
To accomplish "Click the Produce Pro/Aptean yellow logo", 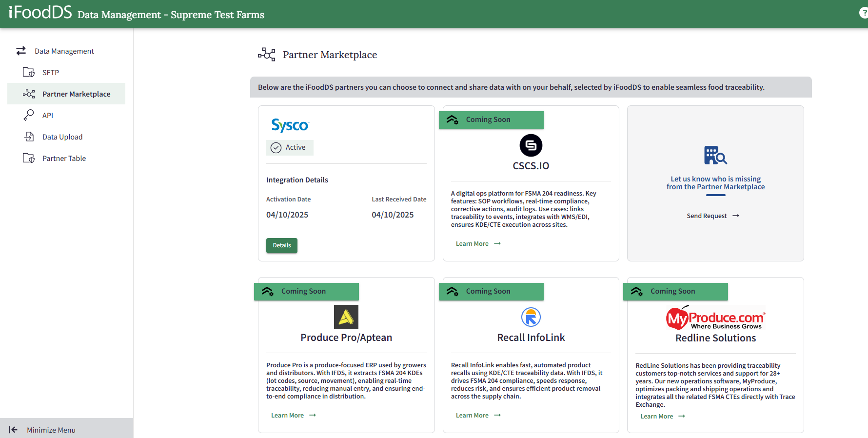I will pyautogui.click(x=346, y=317).
